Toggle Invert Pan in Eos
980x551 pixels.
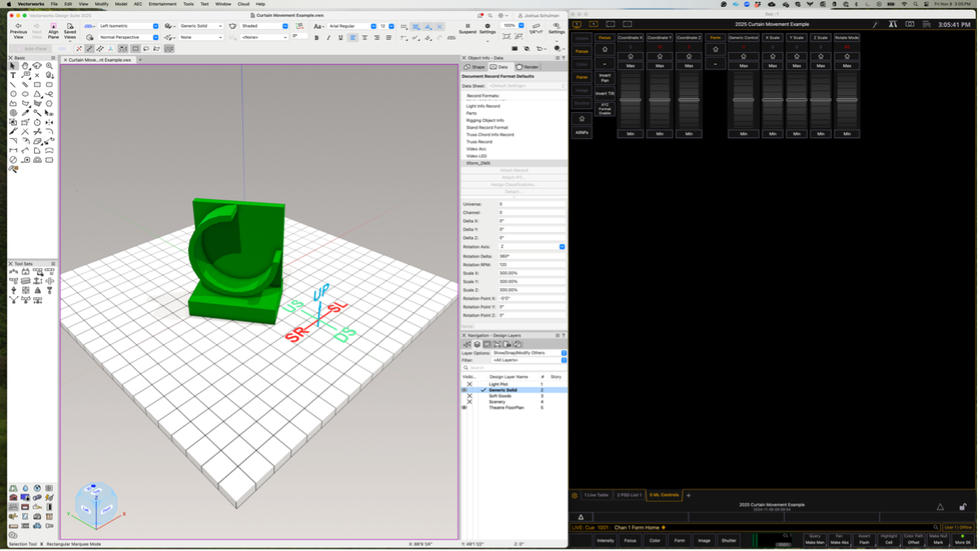click(604, 78)
